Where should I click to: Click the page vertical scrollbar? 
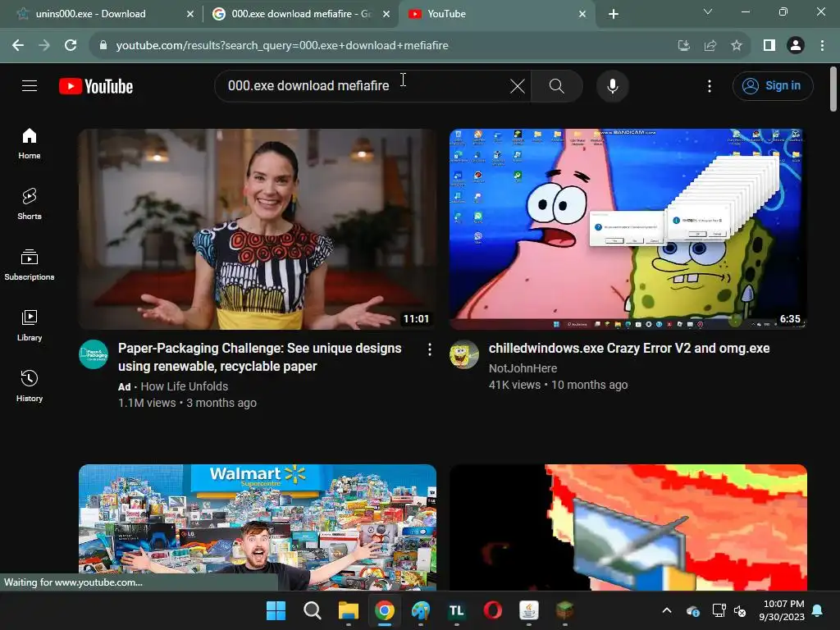[833, 89]
